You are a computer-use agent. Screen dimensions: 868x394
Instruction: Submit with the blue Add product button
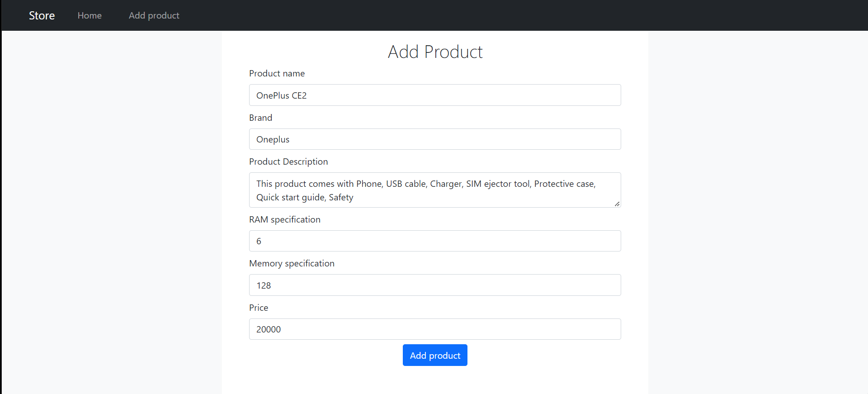435,355
